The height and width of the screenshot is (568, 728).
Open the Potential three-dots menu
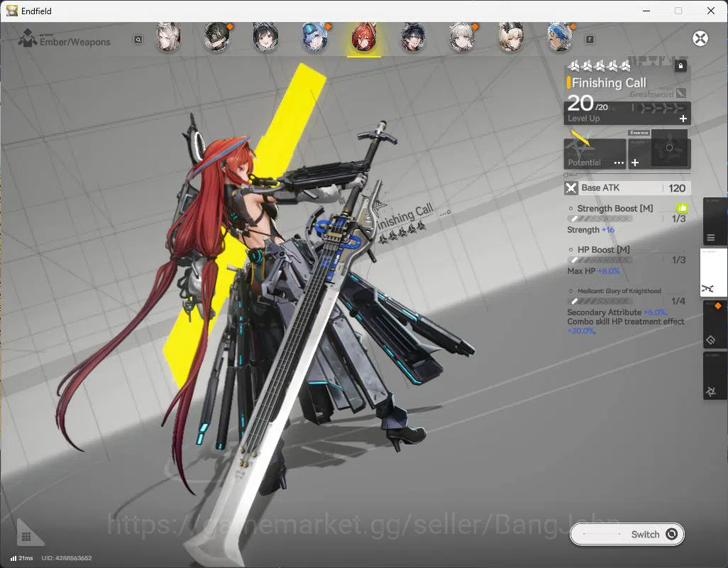[x=619, y=163]
